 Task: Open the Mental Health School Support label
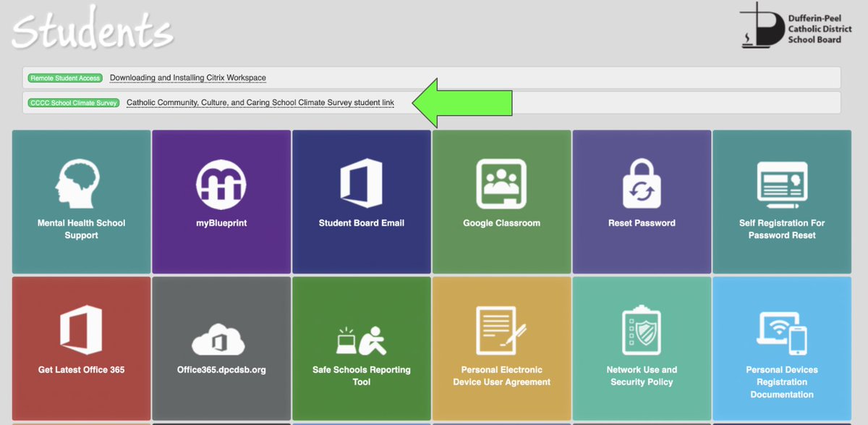tap(81, 229)
